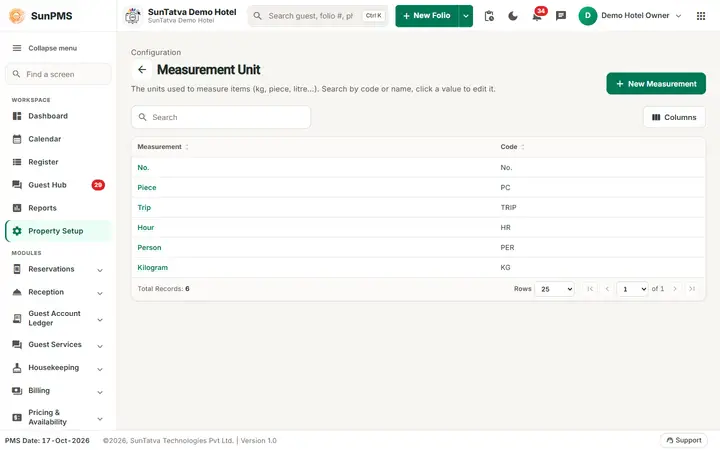Edit the Trip measurement link
Image resolution: width=720 pixels, height=450 pixels.
(144, 208)
